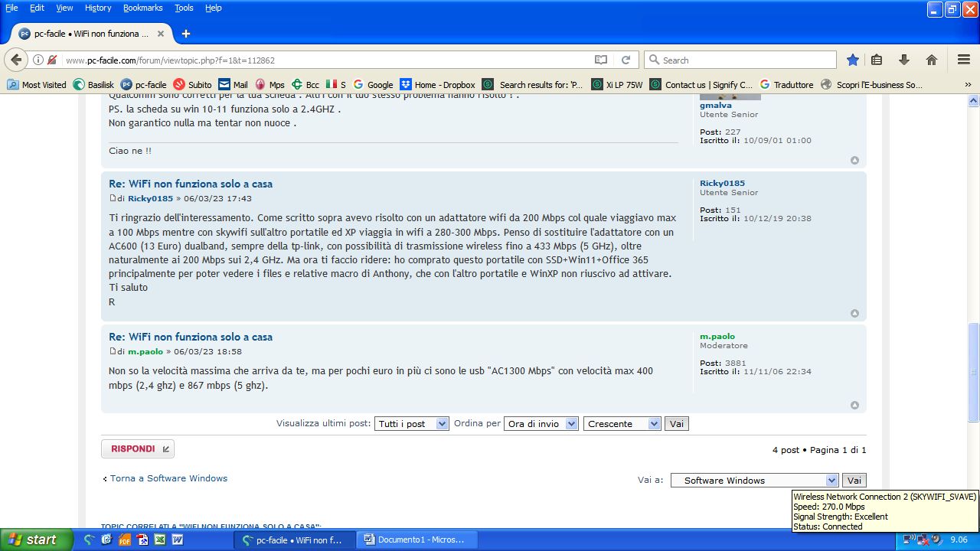Open the Help menu
Screen dimensions: 980x551
(214, 8)
